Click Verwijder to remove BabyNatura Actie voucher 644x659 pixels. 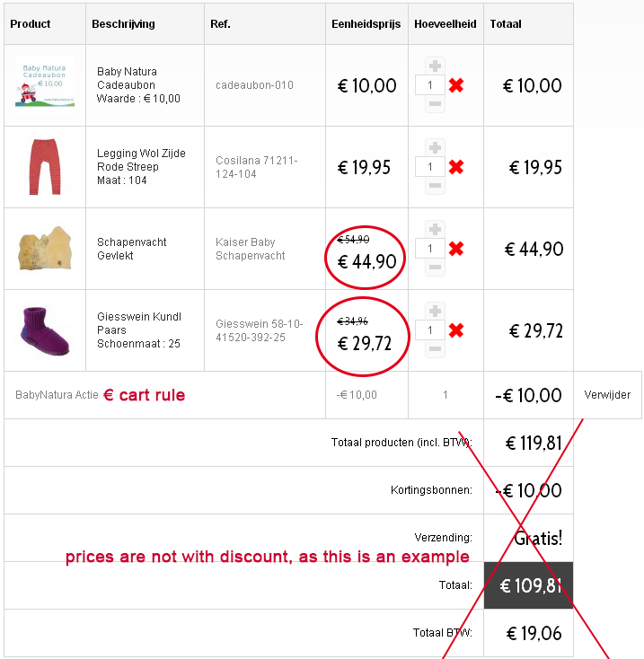[607, 395]
